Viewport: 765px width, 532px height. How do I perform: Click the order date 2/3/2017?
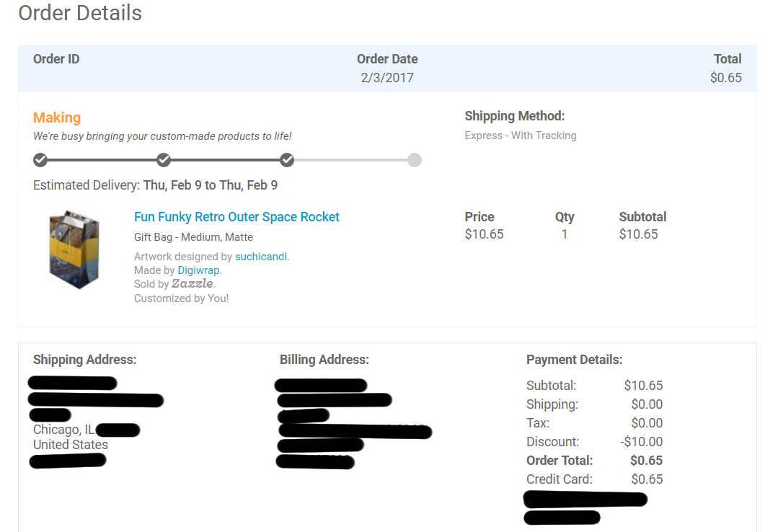pos(387,78)
